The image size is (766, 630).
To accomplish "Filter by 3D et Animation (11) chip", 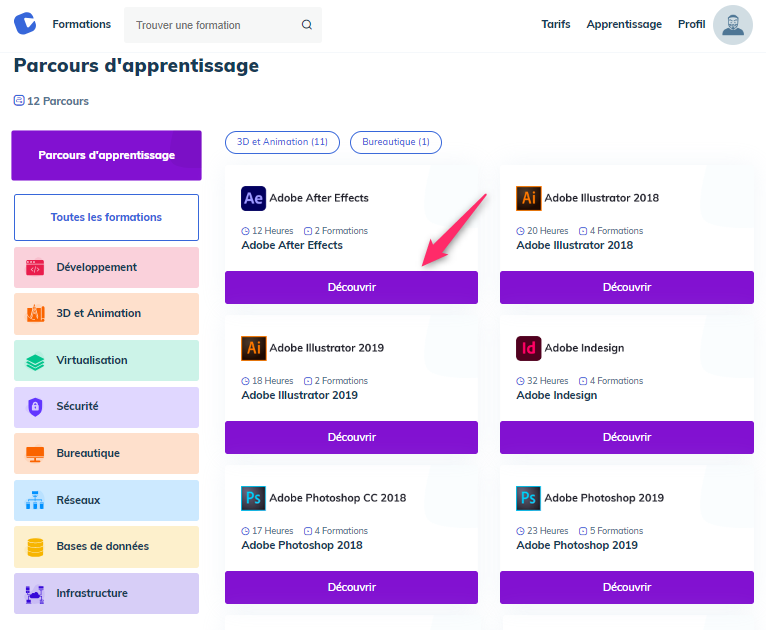I will (282, 142).
